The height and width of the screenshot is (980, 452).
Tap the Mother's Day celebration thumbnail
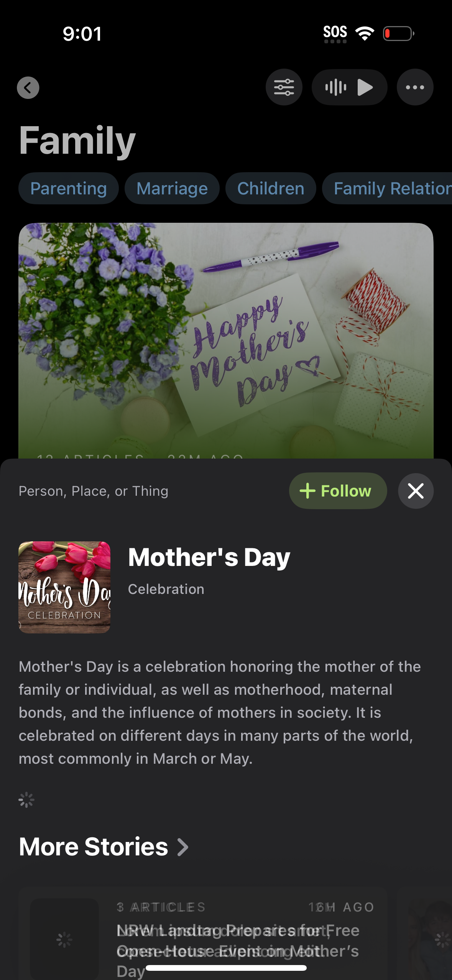64,587
